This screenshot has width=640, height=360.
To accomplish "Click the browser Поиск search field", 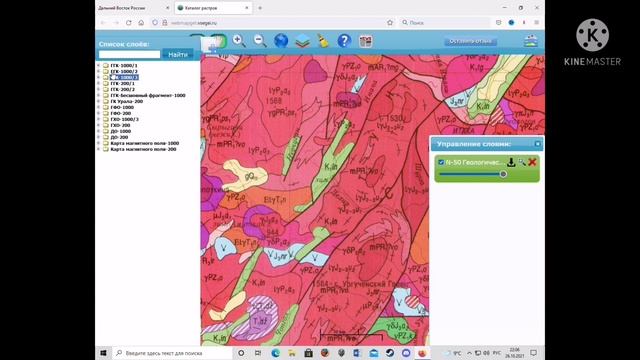I will (445, 23).
